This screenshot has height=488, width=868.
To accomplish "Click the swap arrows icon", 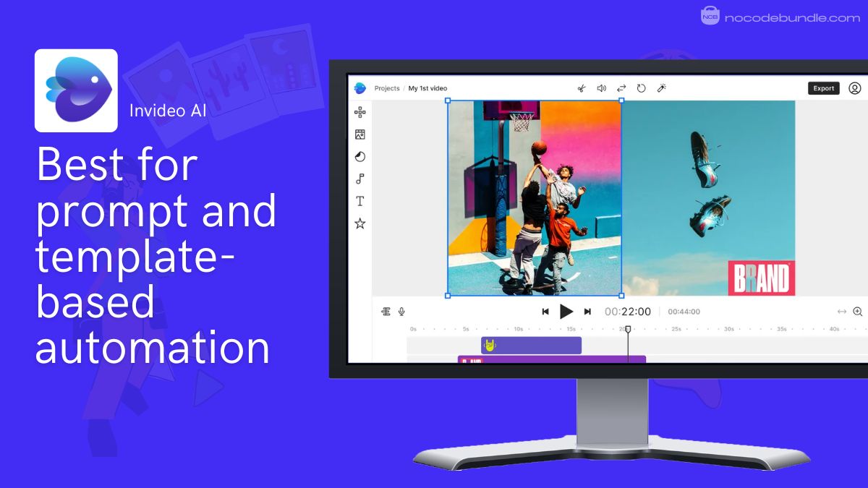I will coord(621,88).
